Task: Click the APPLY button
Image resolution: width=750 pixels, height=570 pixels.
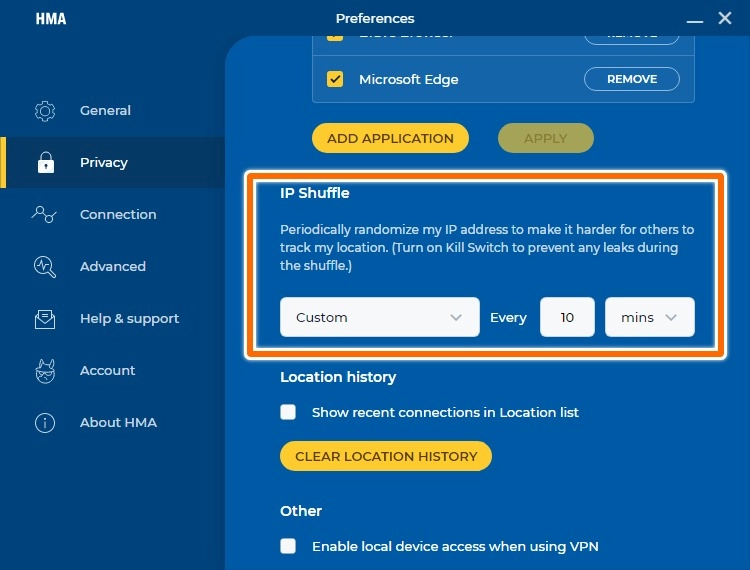Action: [x=546, y=138]
